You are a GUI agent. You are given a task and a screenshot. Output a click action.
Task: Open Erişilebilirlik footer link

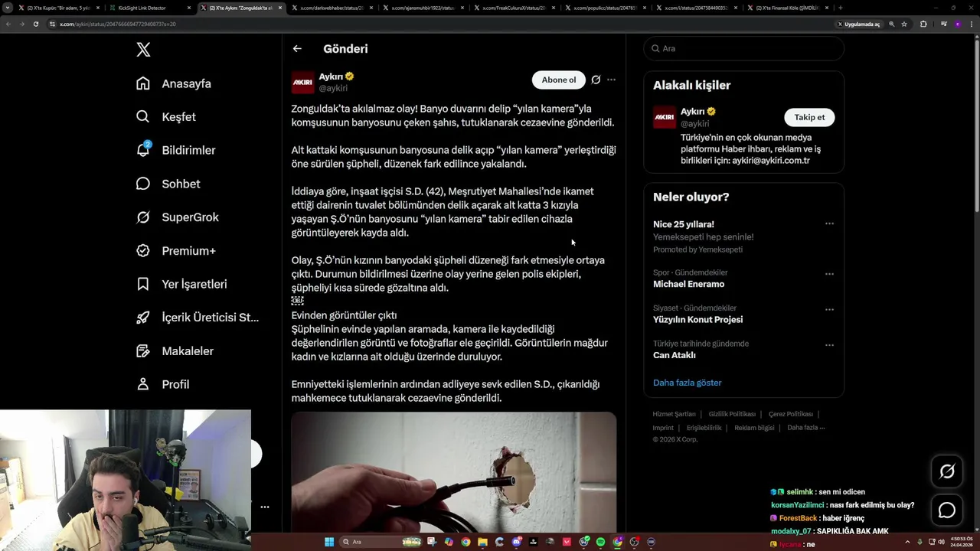[x=704, y=428]
